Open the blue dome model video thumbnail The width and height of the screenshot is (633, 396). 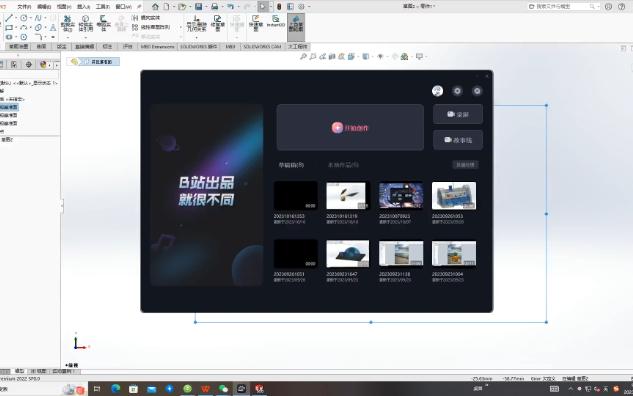pos(348,254)
